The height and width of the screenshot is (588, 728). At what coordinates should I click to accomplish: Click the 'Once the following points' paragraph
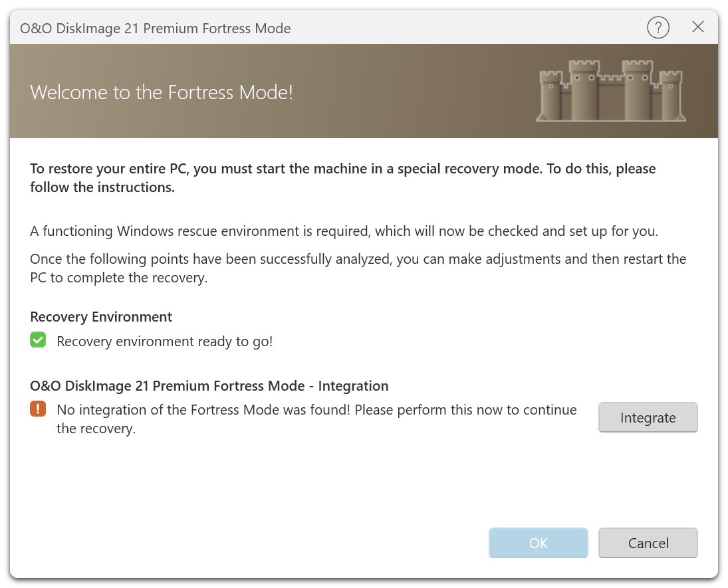(x=358, y=268)
